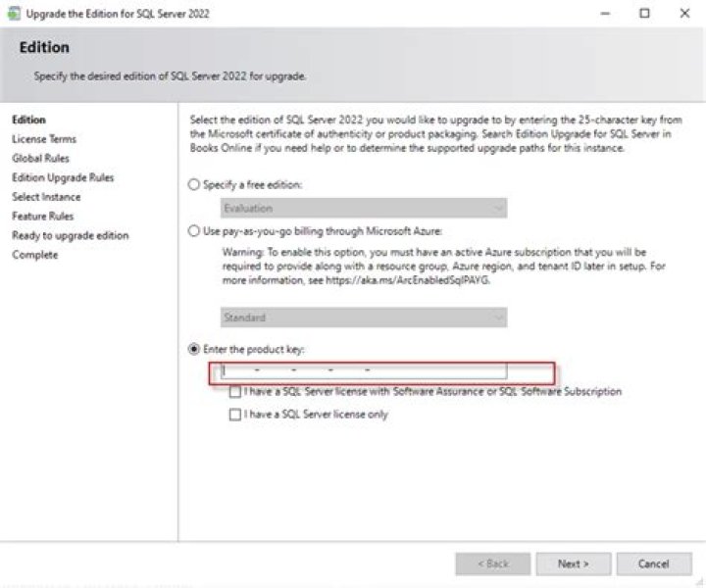
Task: Click the aka.ms/ArcEnabledSqlPAYG URL text
Action: [408, 280]
